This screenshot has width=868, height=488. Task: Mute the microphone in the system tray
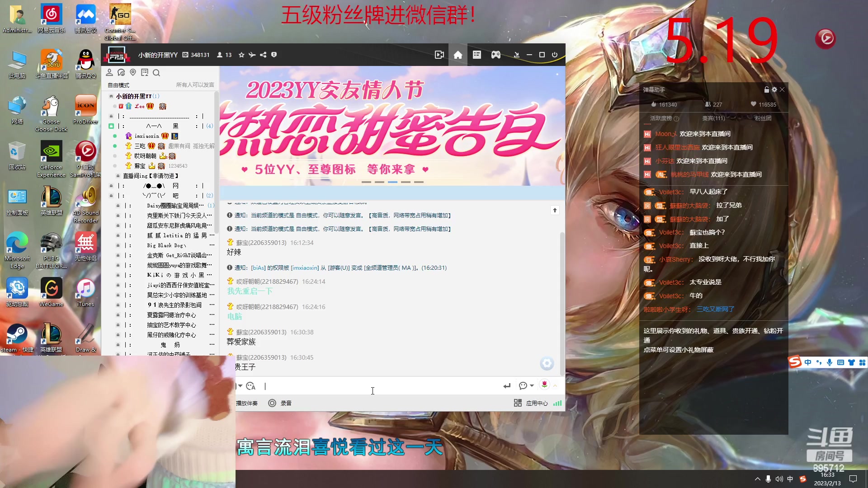[x=767, y=479]
